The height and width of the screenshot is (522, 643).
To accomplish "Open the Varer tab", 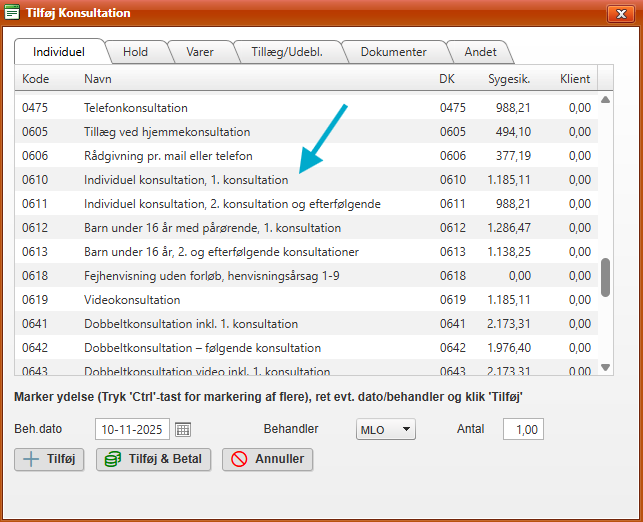I will coord(199,52).
